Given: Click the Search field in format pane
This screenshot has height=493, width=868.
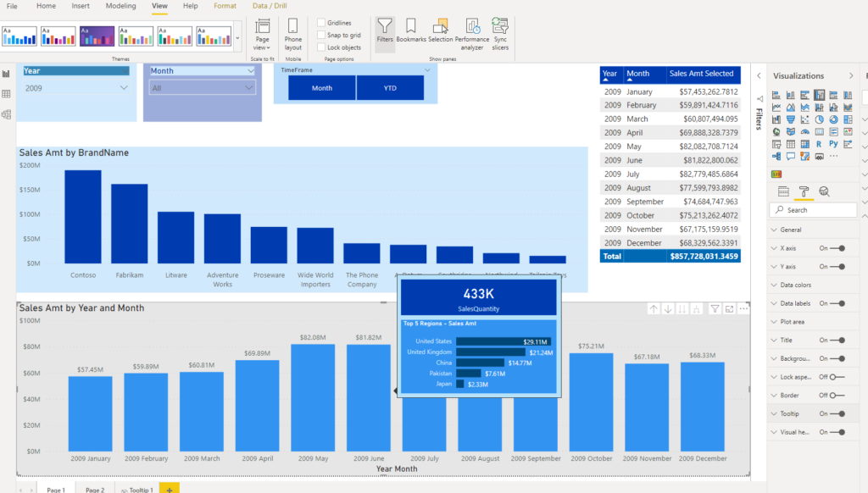Looking at the screenshot, I should [813, 210].
